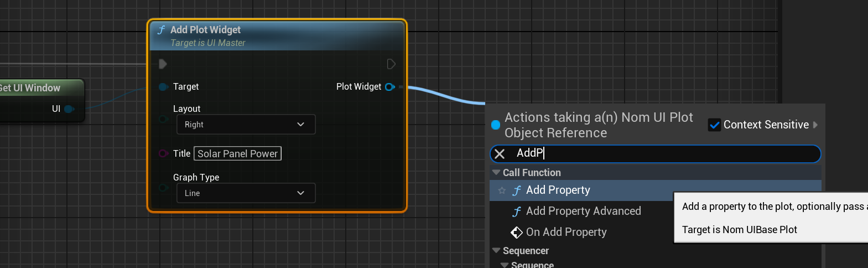
Task: Open the Graph Type dropdown set to Line
Action: pos(246,193)
